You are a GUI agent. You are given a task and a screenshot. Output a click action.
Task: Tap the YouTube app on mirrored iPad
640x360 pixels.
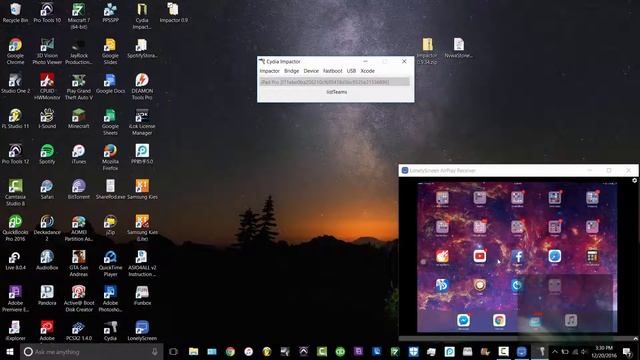pos(480,256)
